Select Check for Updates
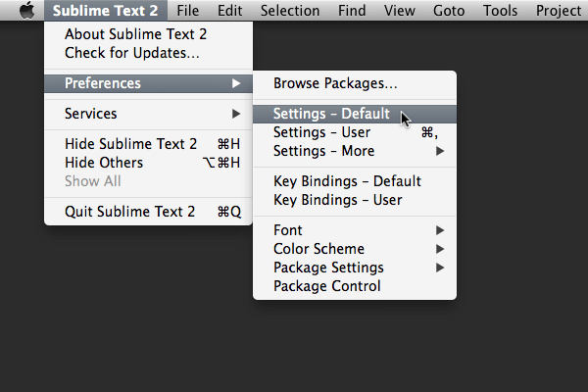Screen dimensions: 588x392 click(x=131, y=52)
